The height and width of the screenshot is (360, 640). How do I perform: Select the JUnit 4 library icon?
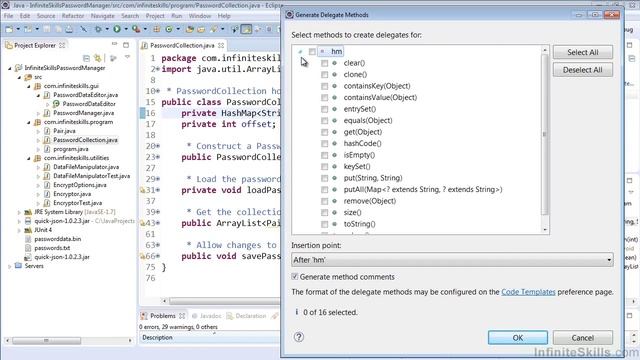(x=28, y=230)
